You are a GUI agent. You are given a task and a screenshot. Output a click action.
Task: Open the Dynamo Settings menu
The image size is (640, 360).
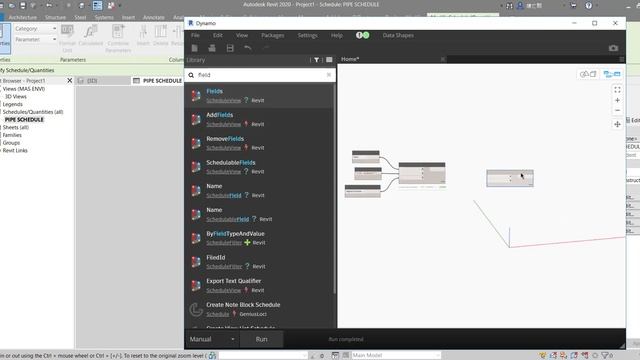coord(307,36)
